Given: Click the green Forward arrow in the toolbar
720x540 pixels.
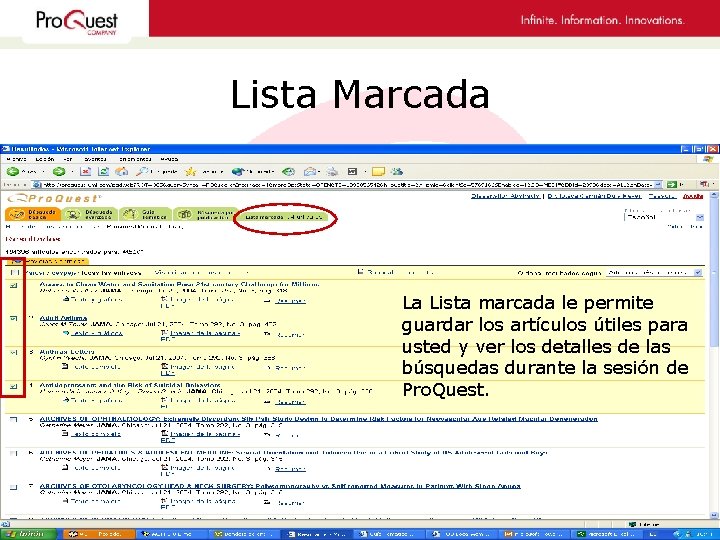Looking at the screenshot, I should 59,172.
